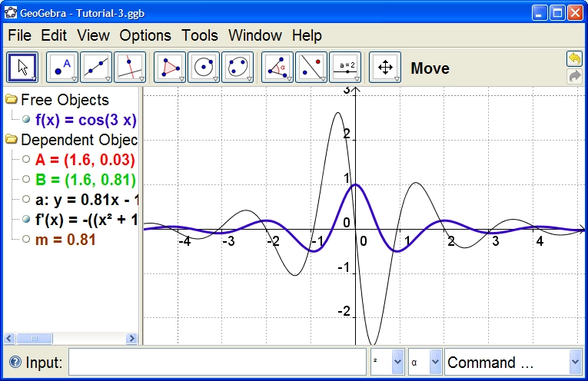Select the Angle tool
588x381 pixels.
click(x=277, y=68)
